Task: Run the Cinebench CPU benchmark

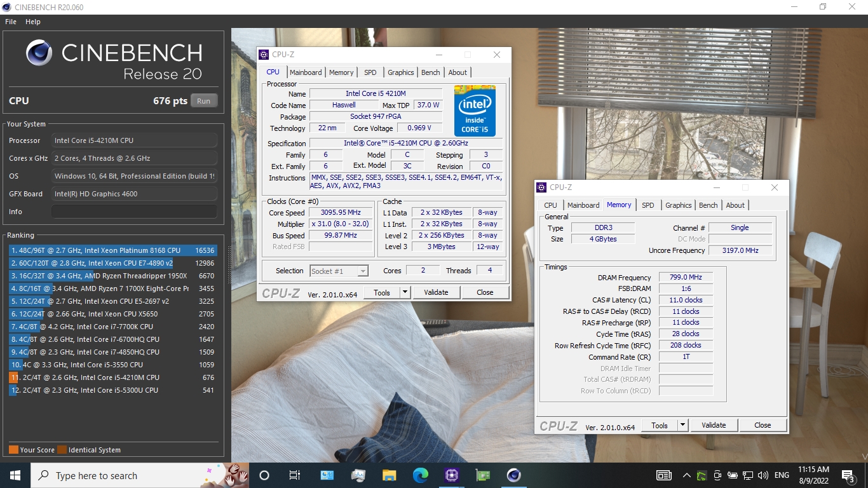Action: point(204,101)
